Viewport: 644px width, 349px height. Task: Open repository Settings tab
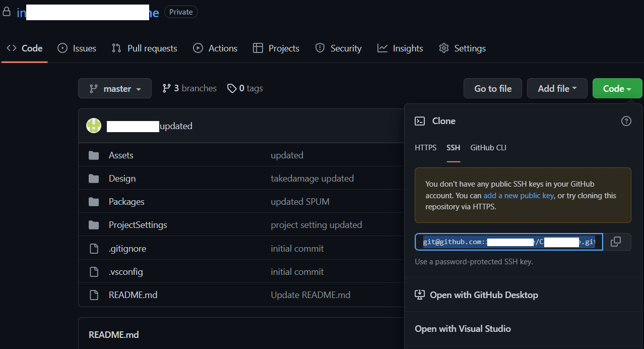pos(462,48)
